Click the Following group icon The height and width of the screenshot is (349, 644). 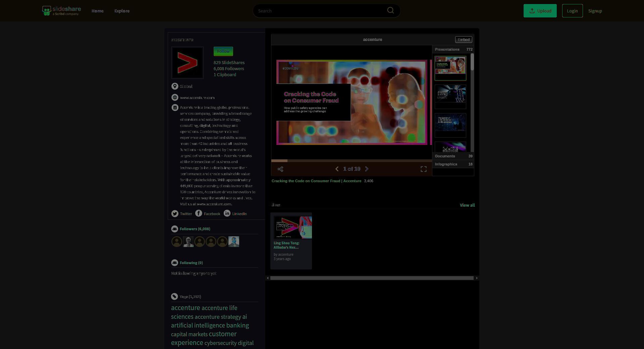coord(174,263)
